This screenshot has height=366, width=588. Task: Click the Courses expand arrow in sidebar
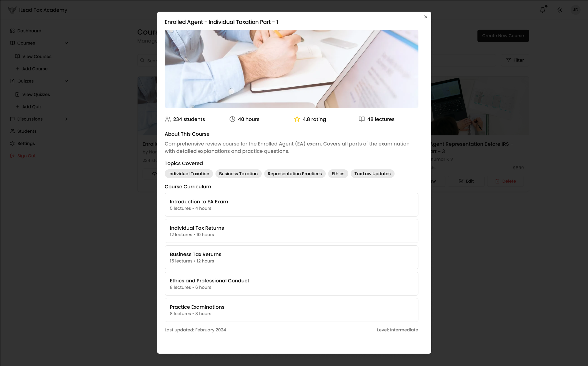tap(66, 43)
